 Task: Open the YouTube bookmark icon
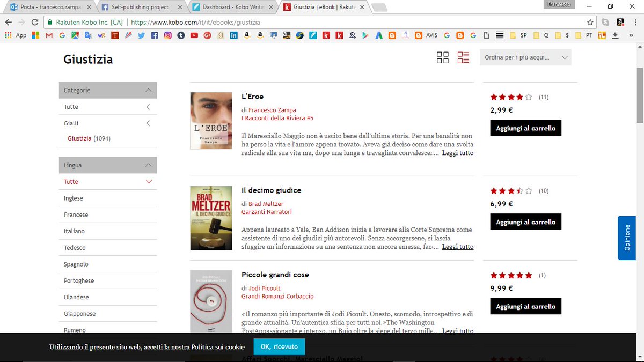pos(194,35)
